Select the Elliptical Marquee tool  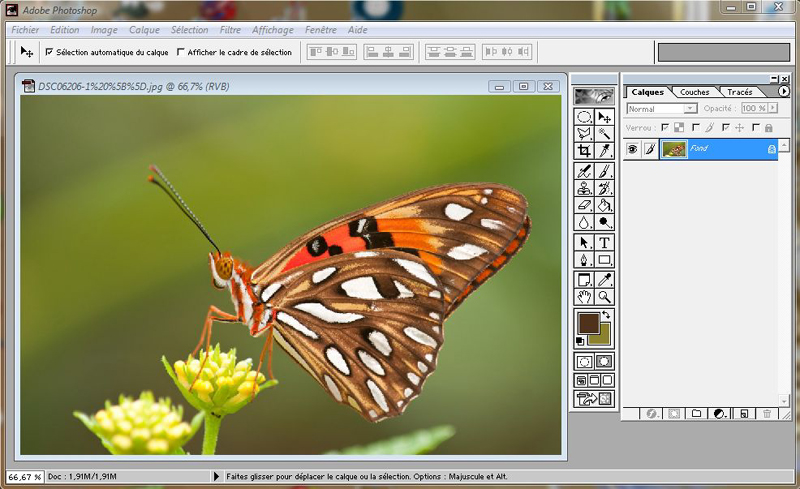click(x=584, y=117)
